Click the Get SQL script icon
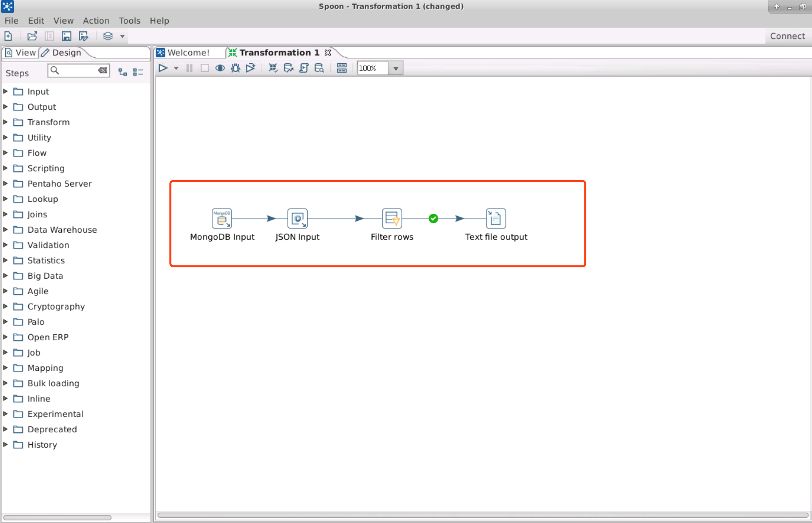Viewport: 812px width, 523px height. (x=304, y=68)
